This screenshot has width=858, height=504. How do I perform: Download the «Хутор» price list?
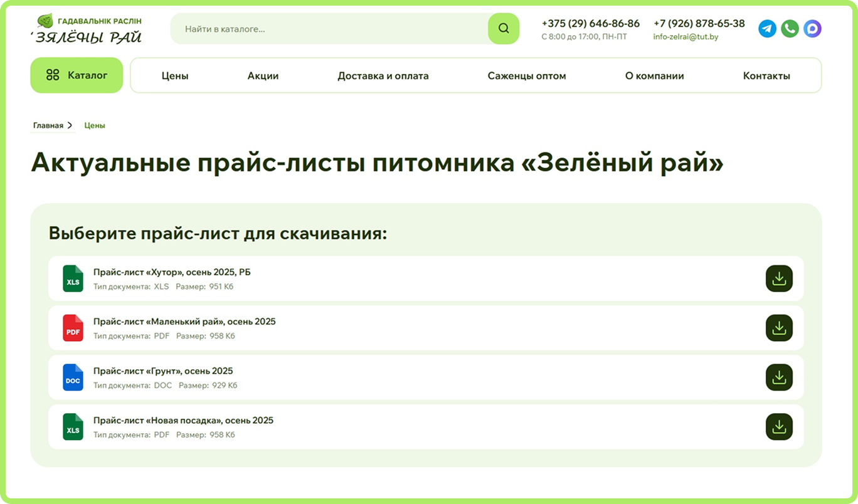pos(779,278)
